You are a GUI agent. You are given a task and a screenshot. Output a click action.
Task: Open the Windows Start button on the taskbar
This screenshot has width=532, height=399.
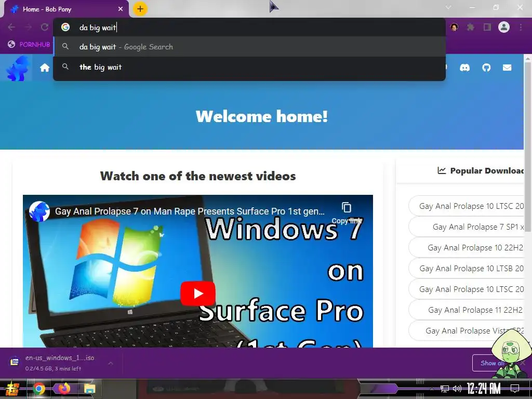coord(11,389)
